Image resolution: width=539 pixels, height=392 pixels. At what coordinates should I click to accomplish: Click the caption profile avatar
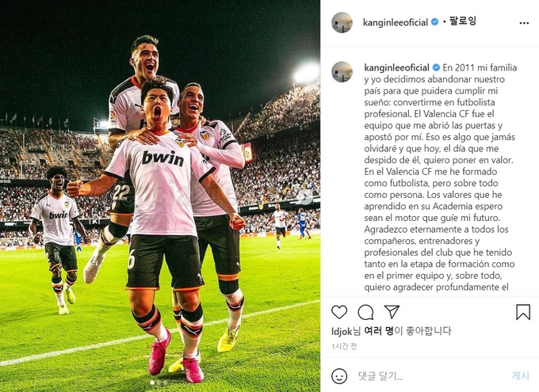tap(342, 72)
